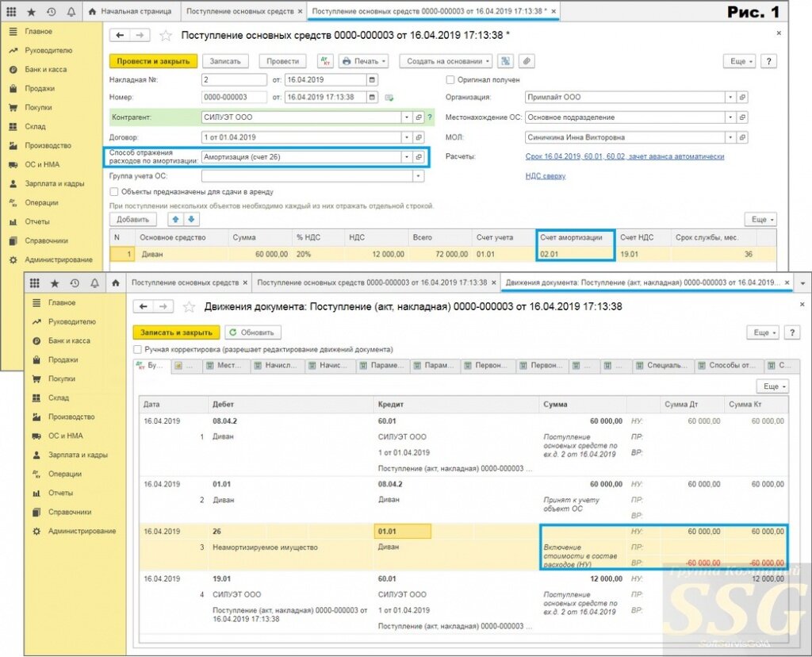Open sections grid menu in lower window
This screenshot has width=812, height=657.
(x=35, y=283)
